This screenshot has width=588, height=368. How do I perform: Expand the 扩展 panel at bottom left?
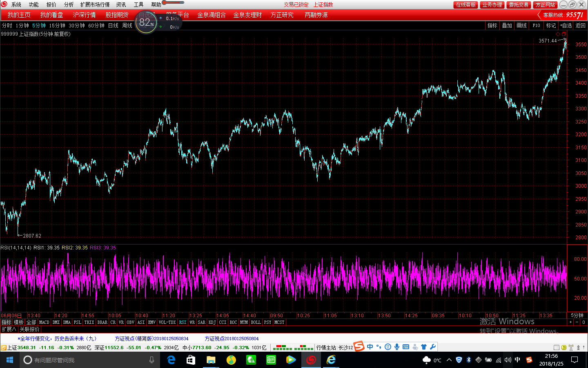(x=9, y=329)
